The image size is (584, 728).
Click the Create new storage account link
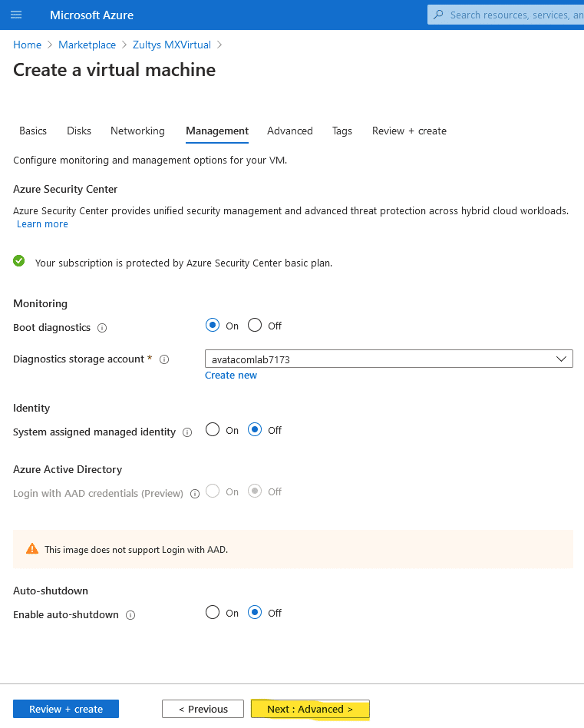pos(231,376)
